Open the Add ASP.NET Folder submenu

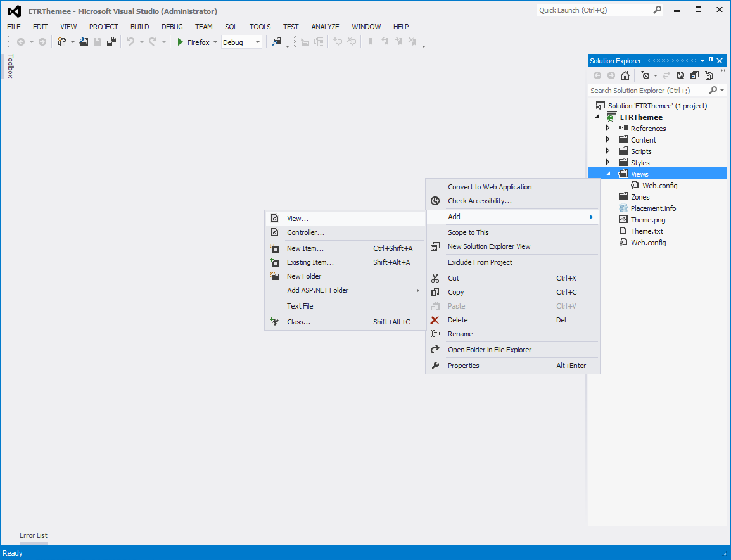tap(345, 291)
